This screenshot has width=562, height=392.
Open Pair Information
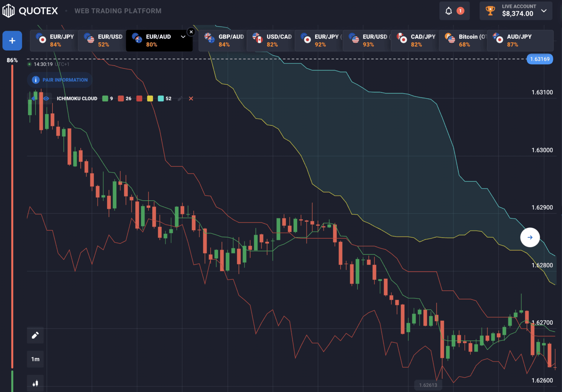60,80
